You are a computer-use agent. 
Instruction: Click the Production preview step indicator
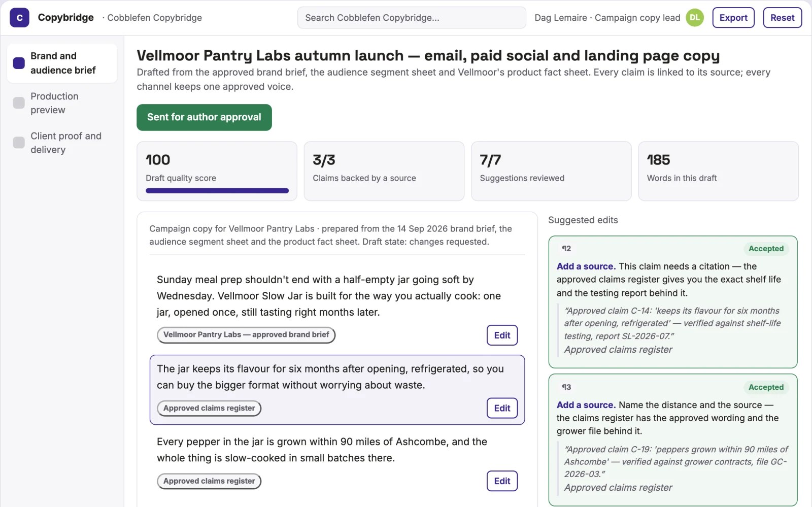[19, 103]
